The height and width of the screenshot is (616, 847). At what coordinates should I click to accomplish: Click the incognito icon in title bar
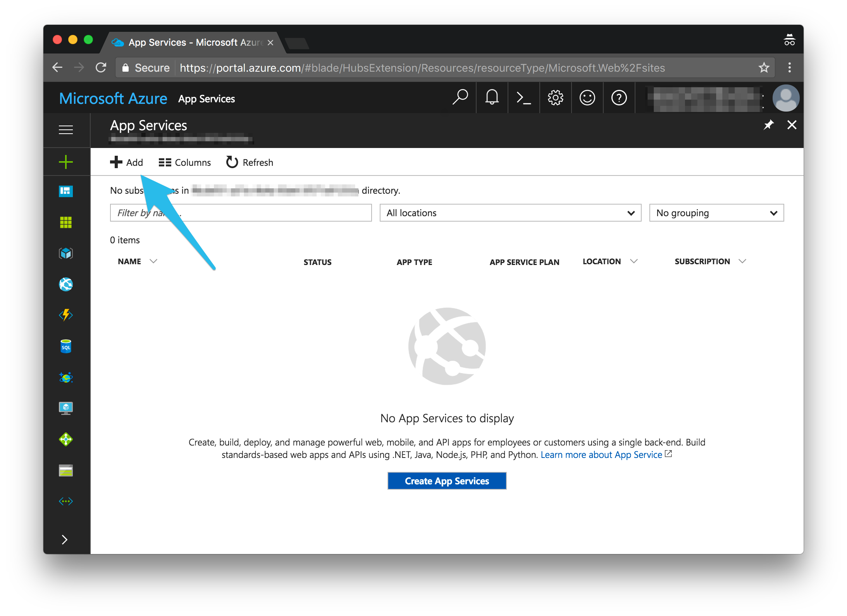789,40
